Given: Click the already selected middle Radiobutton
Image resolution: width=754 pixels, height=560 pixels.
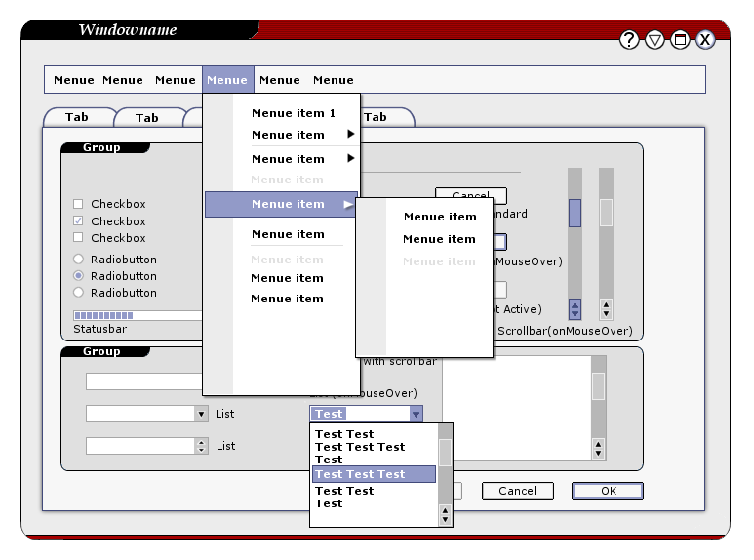Looking at the screenshot, I should (78, 276).
